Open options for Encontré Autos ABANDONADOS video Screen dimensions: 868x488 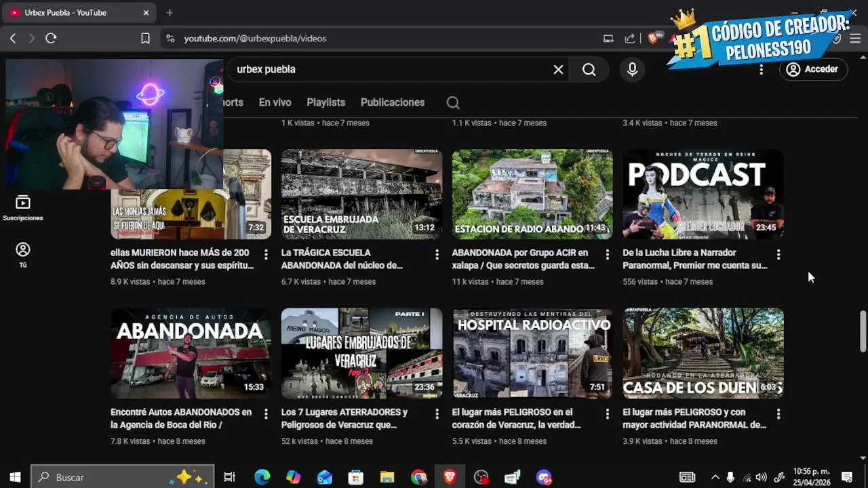pyautogui.click(x=266, y=413)
